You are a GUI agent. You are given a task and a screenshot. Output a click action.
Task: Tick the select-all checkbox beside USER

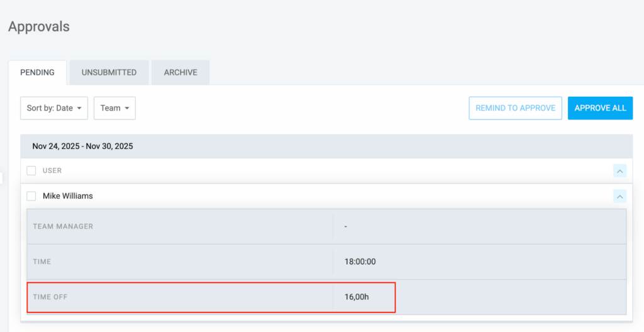31,170
